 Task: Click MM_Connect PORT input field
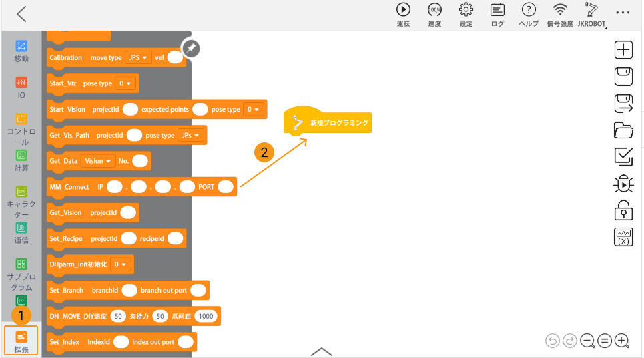point(226,187)
